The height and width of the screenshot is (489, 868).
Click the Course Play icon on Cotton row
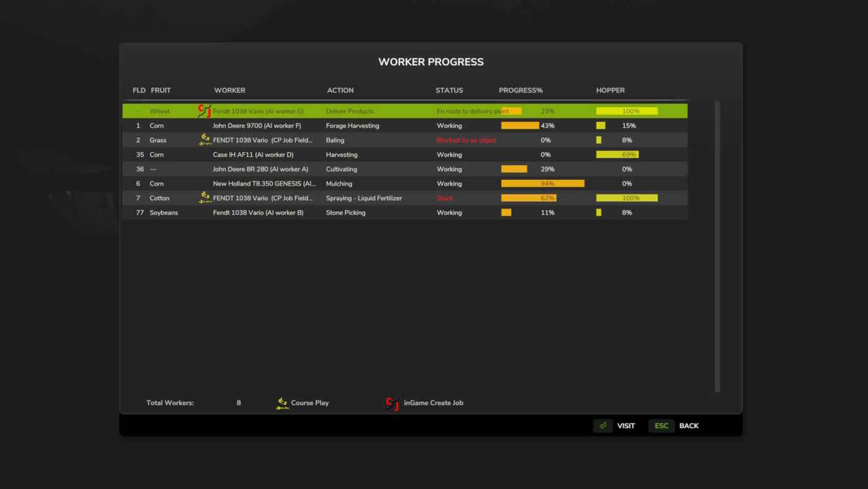click(205, 197)
